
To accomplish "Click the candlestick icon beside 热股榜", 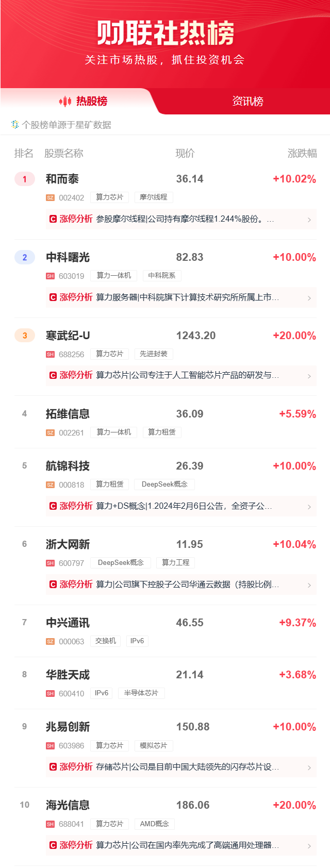I will (65, 102).
